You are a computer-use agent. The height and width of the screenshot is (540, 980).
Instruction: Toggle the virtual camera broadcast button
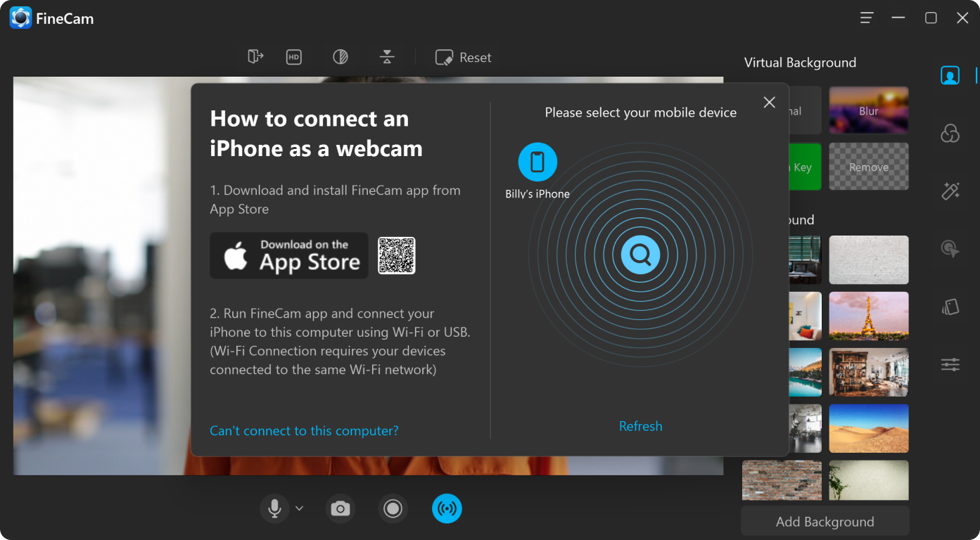tap(447, 508)
